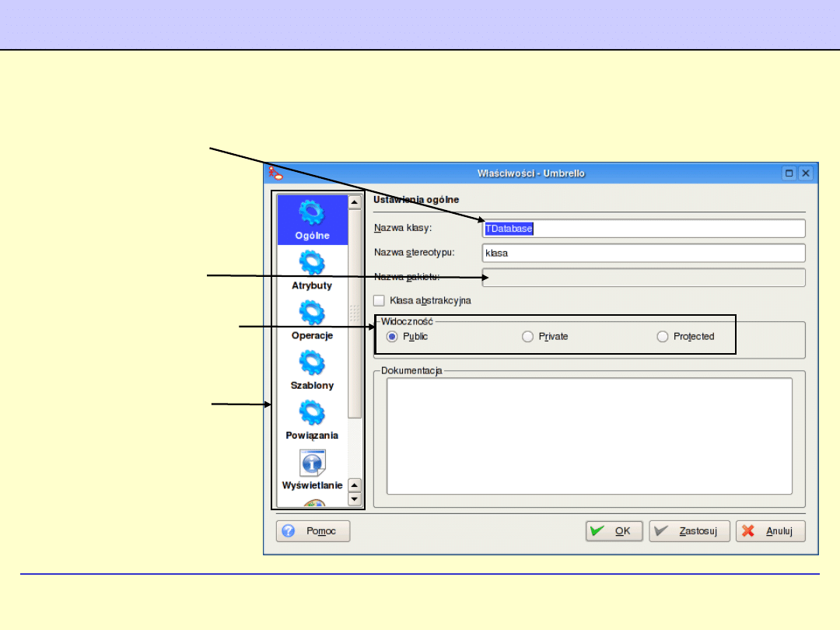Viewport: 840px width, 630px height.
Task: Open the Atrybuty page icon
Action: pos(312,264)
